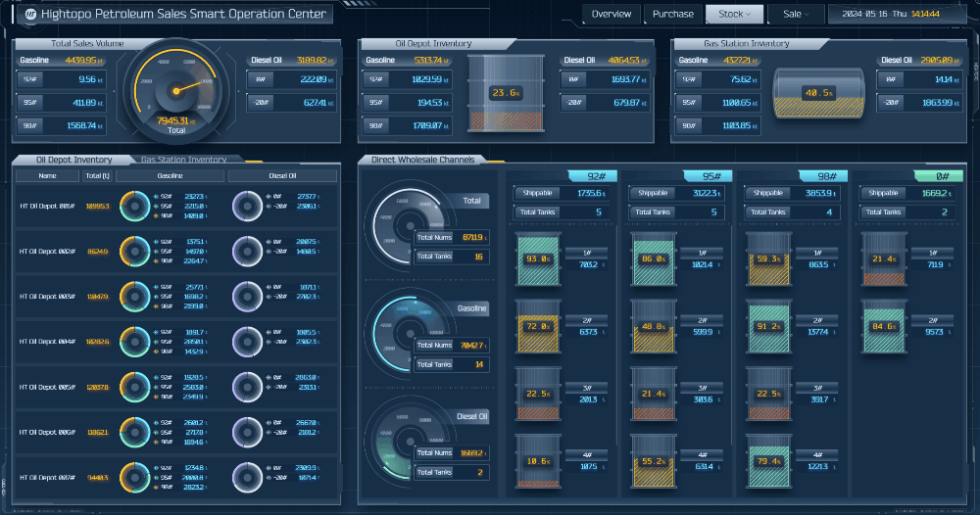Click the Total Sales Volume panel title
This screenshot has height=515, width=980.
point(87,44)
